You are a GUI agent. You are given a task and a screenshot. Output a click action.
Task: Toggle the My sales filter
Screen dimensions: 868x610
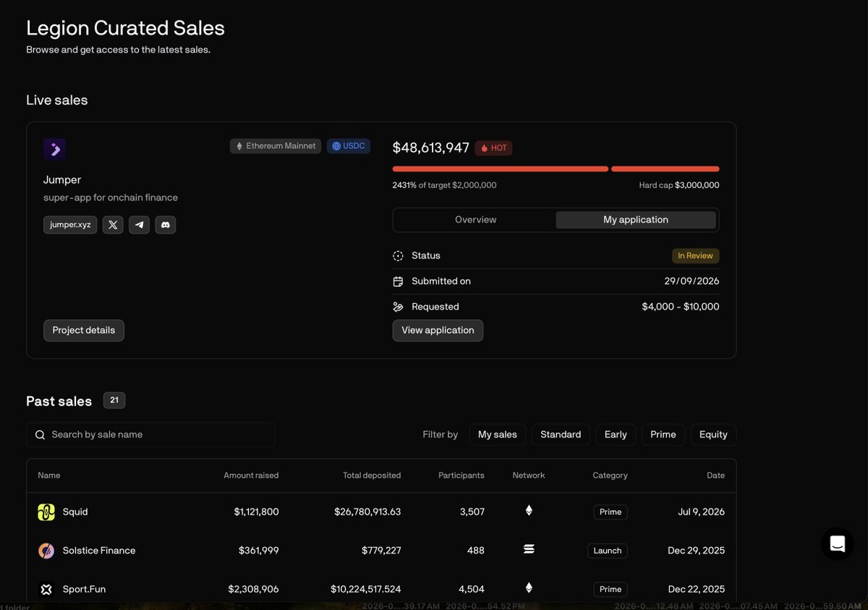498,435
